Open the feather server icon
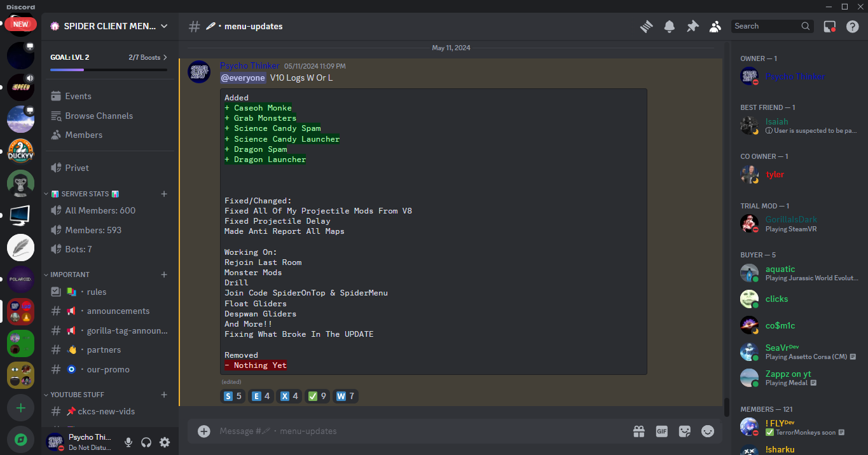 20,248
